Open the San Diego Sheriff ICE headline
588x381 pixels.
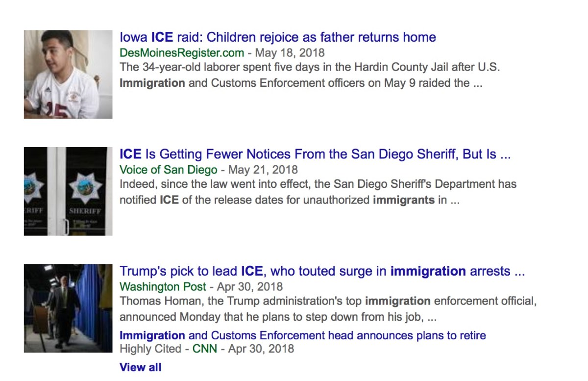click(x=315, y=154)
